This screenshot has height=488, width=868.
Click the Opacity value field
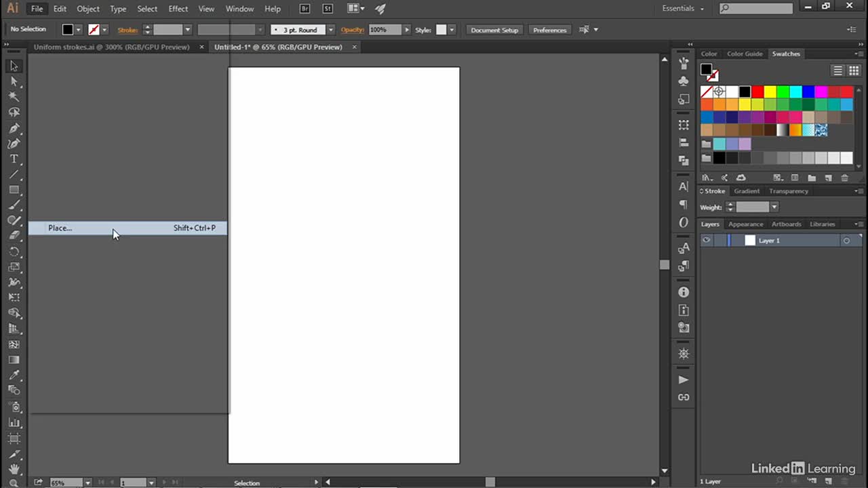click(385, 30)
